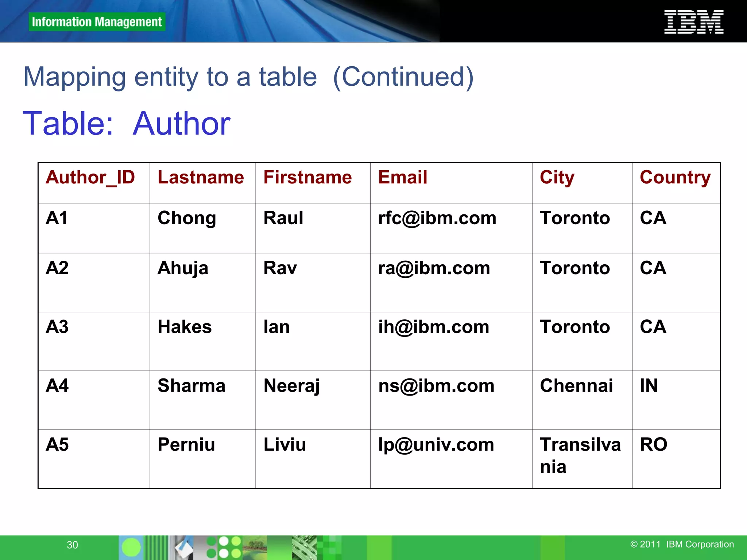The image size is (747, 560).
Task: Select the lp@univ.com email cell
Action: (436, 445)
